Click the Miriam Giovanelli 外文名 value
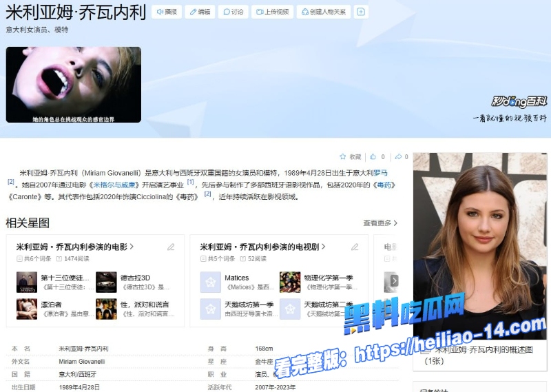 (x=82, y=362)
